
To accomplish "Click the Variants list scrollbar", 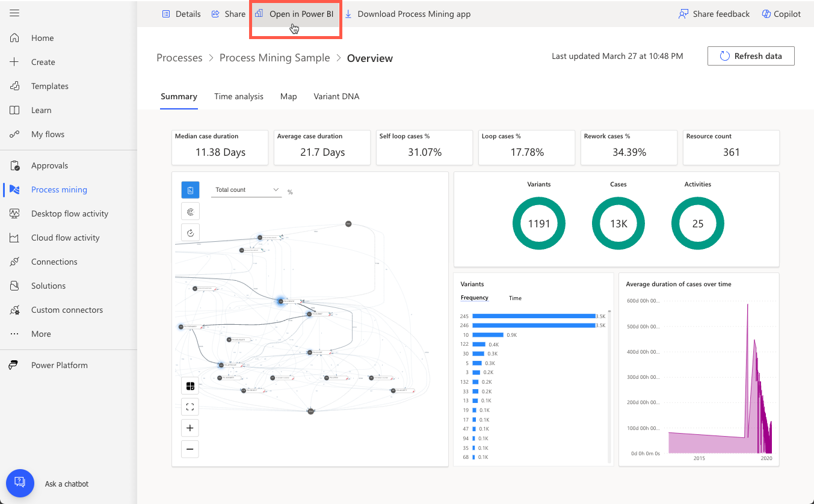I will coord(609,386).
